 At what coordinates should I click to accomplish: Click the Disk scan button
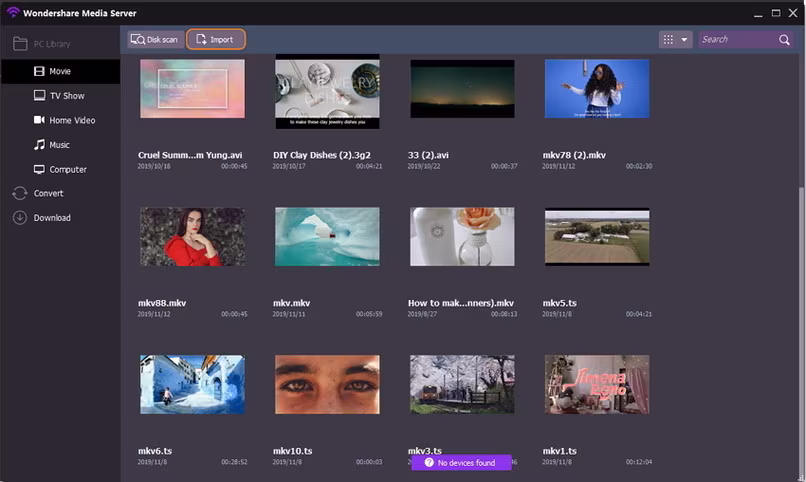155,40
